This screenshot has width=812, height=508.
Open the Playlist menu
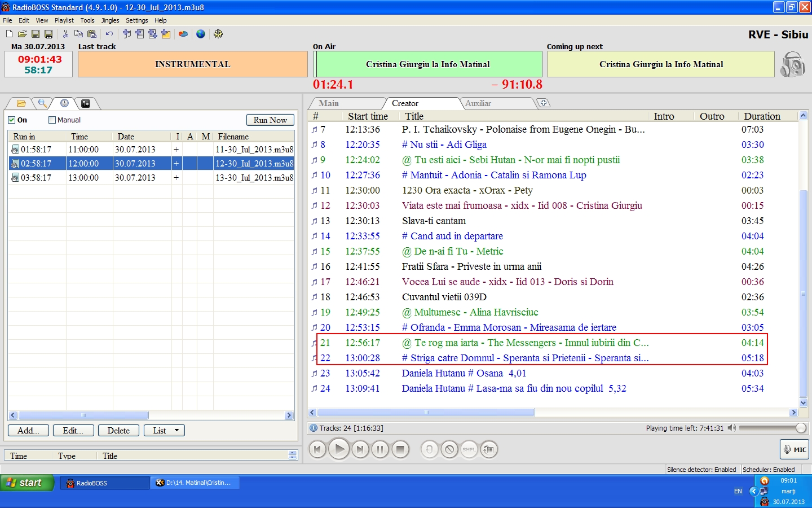[x=64, y=20]
